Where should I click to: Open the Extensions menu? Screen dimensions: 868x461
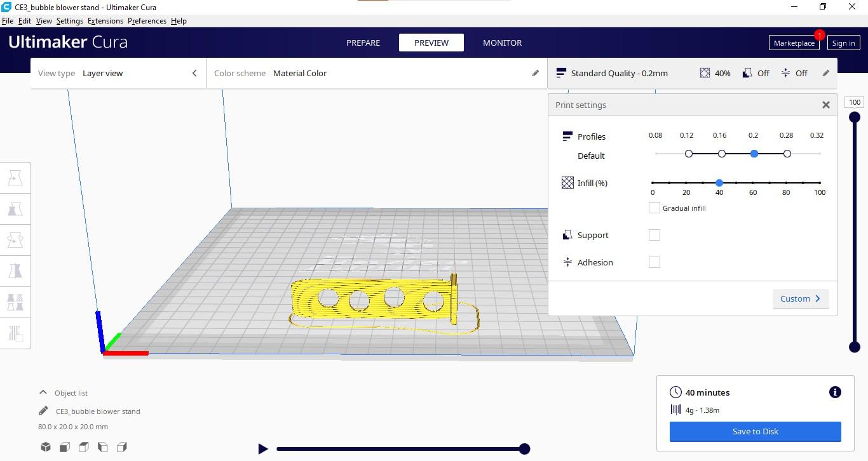tap(105, 21)
